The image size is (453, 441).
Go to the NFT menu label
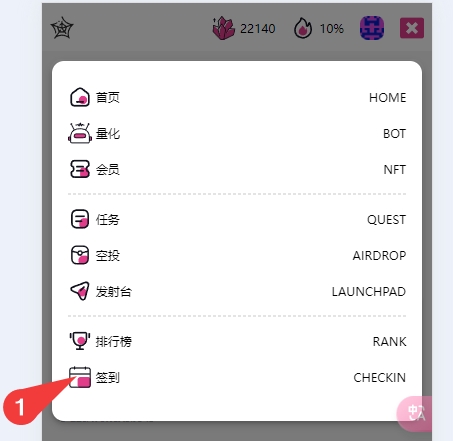(395, 170)
